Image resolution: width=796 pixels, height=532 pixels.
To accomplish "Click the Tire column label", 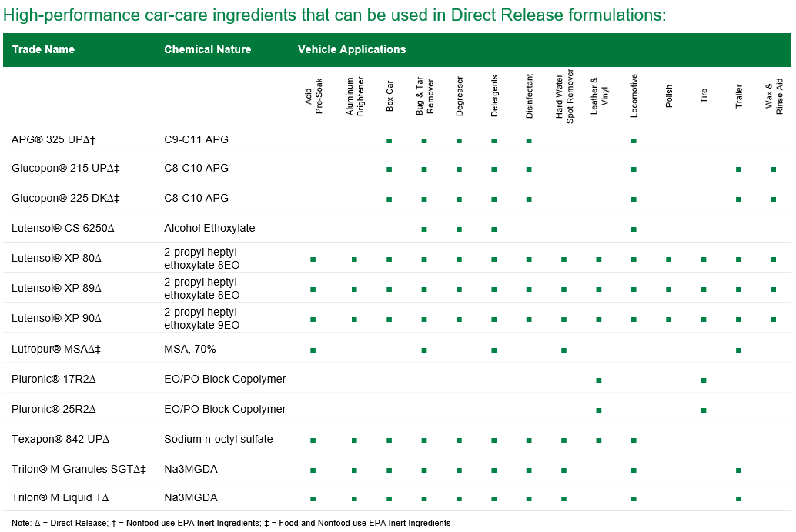I will 704,96.
